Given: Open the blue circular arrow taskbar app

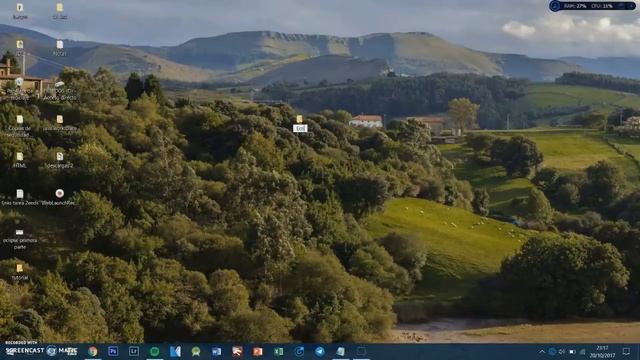Looking at the screenshot, I should (x=299, y=351).
